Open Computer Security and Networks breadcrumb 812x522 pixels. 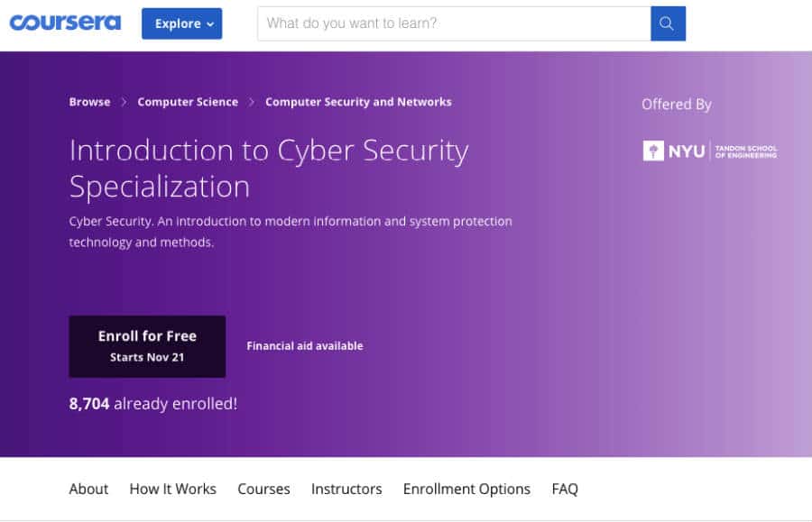click(356, 102)
